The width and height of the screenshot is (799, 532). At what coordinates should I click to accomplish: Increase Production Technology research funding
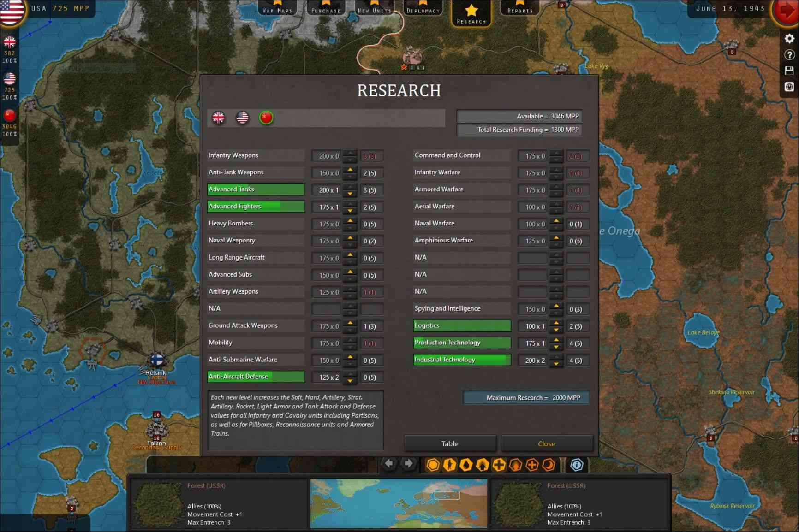pyautogui.click(x=556, y=340)
